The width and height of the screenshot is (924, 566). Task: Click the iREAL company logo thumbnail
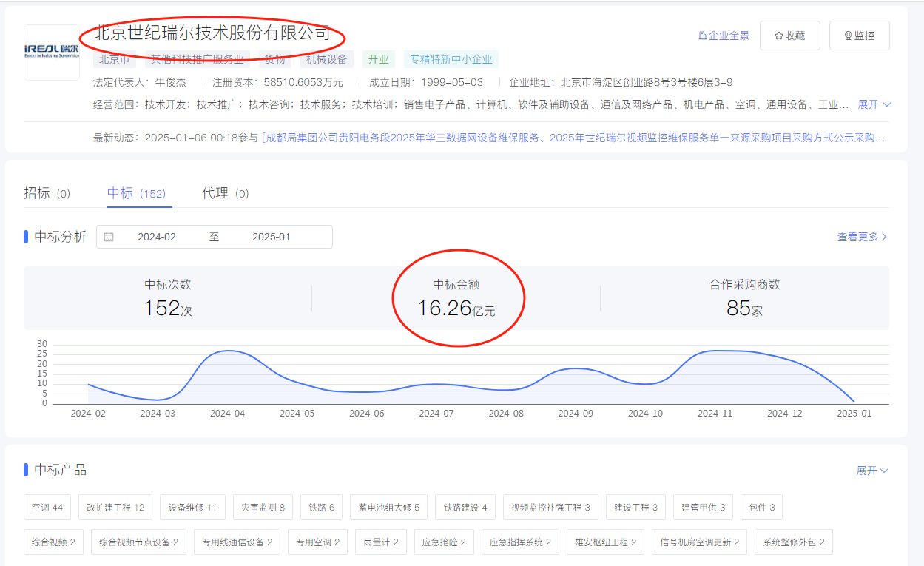point(52,53)
